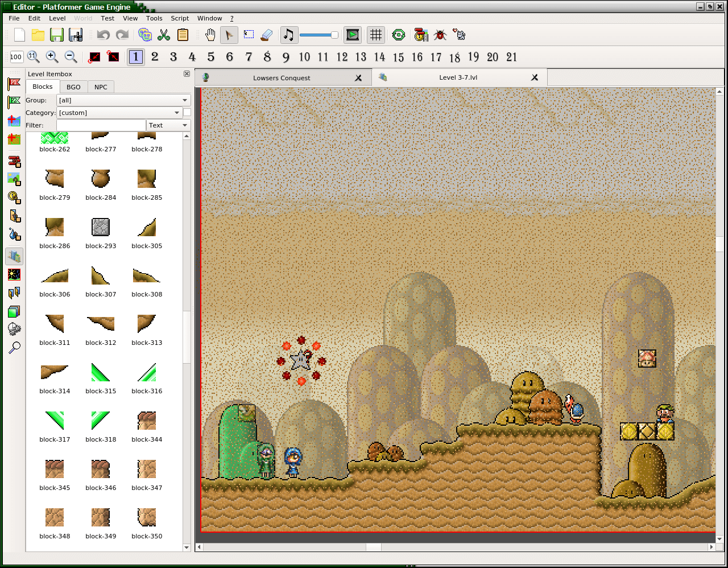Cut selection with the scissors icon
This screenshot has width=728, height=568.
coord(164,35)
